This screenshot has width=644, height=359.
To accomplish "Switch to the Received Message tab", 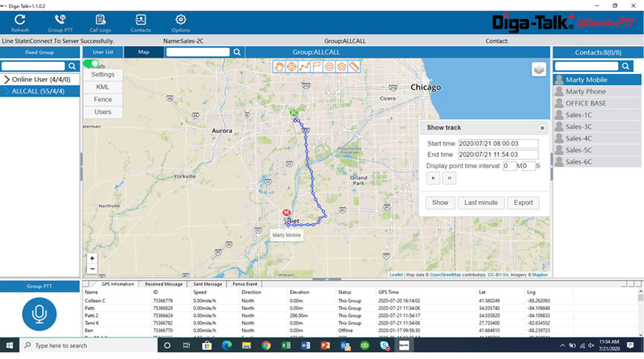I will tap(163, 284).
